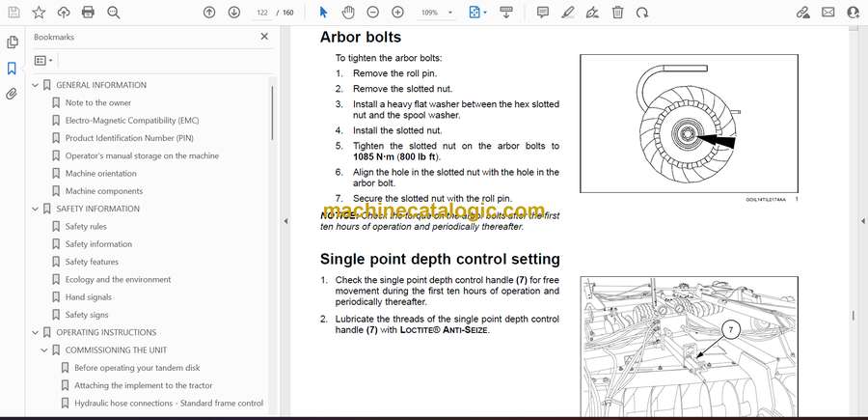
Task: Open the Machine orientation bookmark
Action: [x=100, y=174]
